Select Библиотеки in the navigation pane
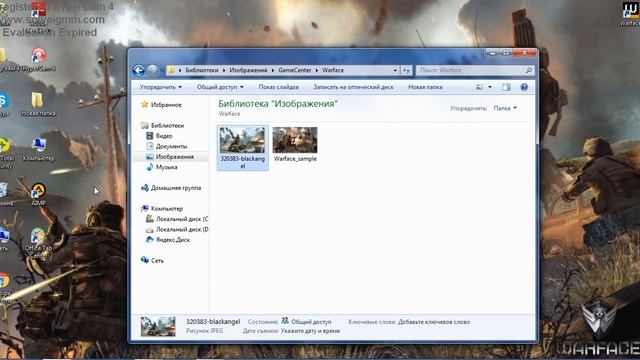This screenshot has width=640, height=360. 163,125
